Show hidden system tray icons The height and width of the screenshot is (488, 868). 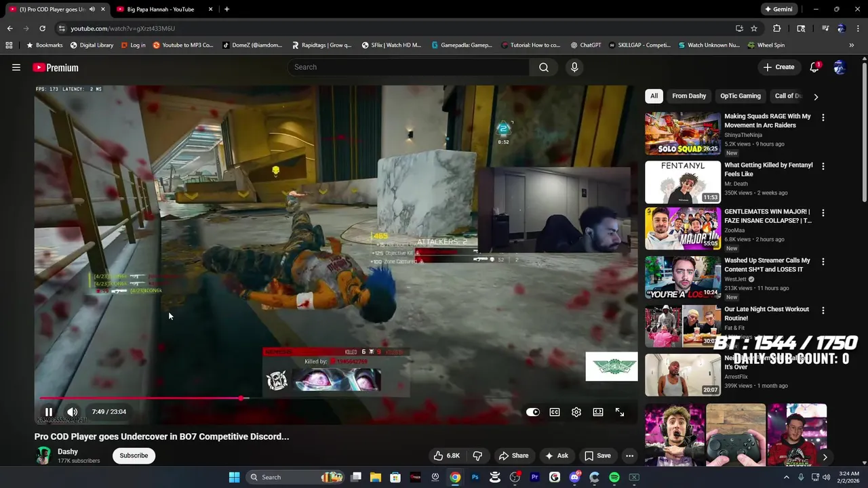click(787, 477)
